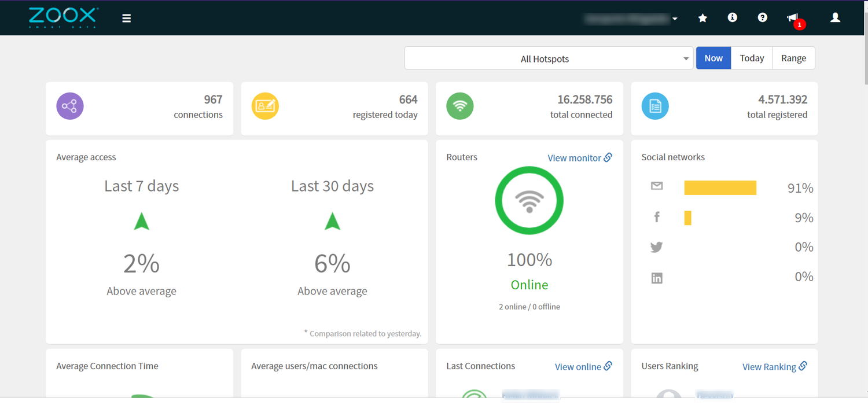Click the yellow registration badge icon

(265, 106)
